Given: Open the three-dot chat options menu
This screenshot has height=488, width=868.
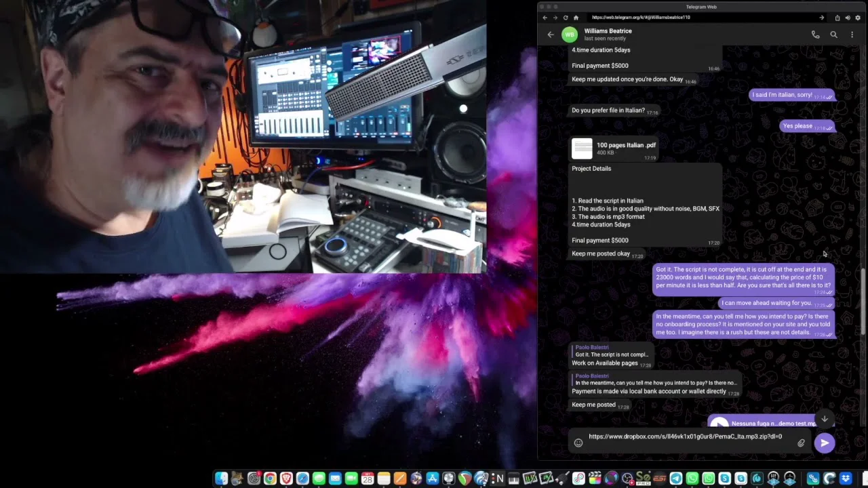Looking at the screenshot, I should (852, 35).
